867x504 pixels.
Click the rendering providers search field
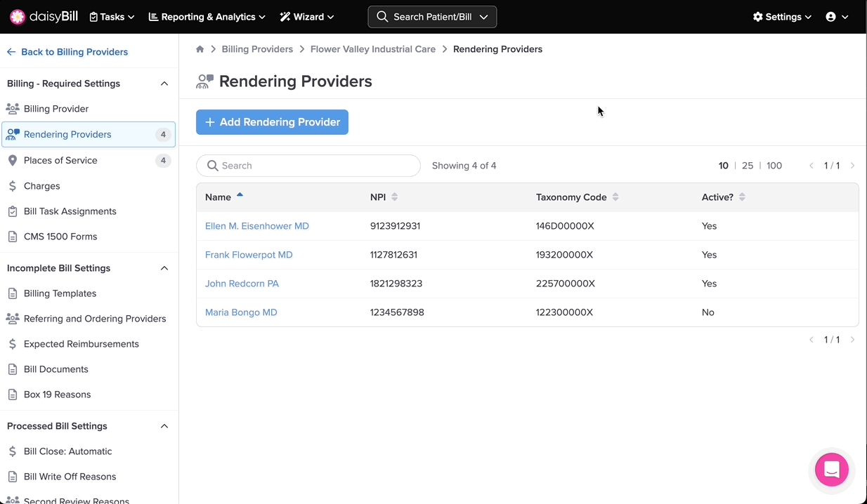point(308,166)
